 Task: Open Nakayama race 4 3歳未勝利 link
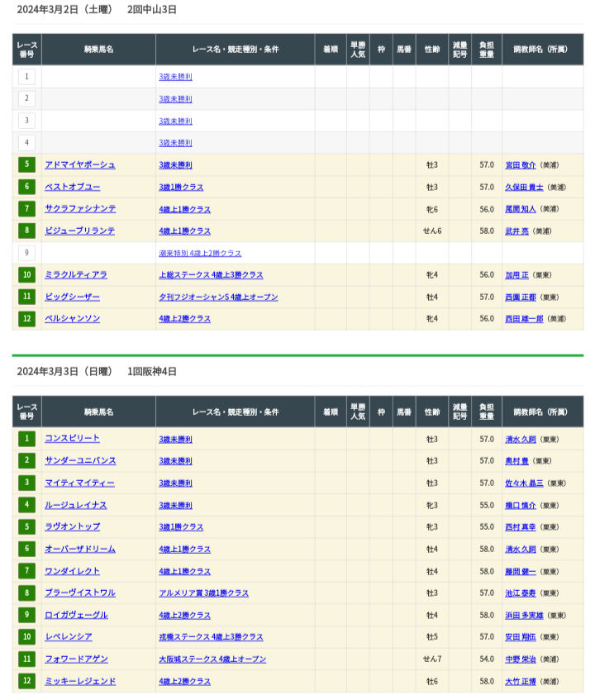(175, 143)
